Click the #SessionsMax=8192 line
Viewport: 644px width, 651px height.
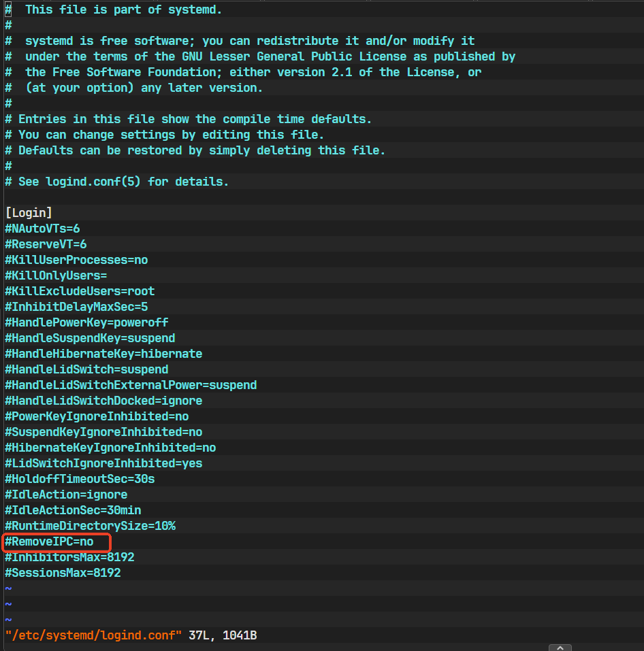pyautogui.click(x=63, y=573)
